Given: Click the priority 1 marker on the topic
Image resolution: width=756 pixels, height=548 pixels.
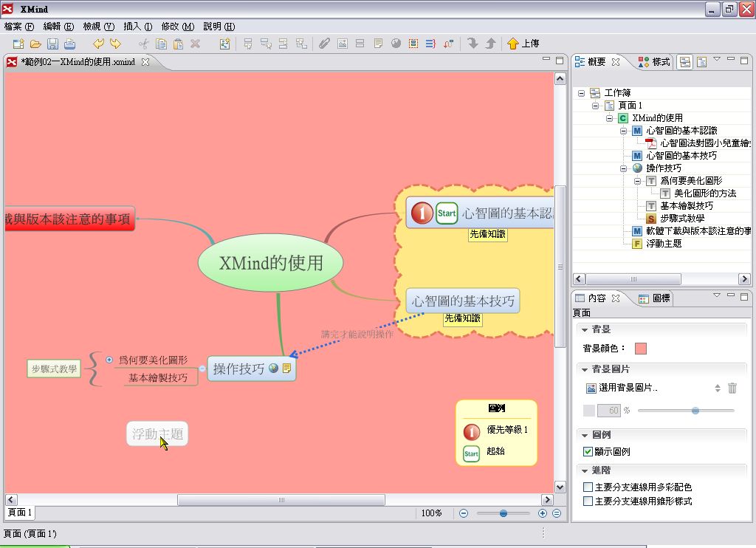Looking at the screenshot, I should (x=421, y=213).
